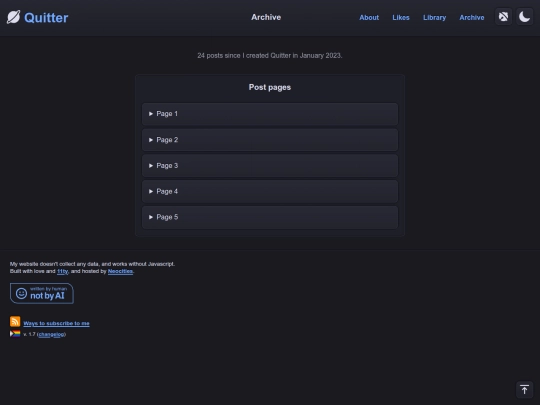Click the orange RSS feed icon
This screenshot has width=540, height=405.
click(15, 321)
